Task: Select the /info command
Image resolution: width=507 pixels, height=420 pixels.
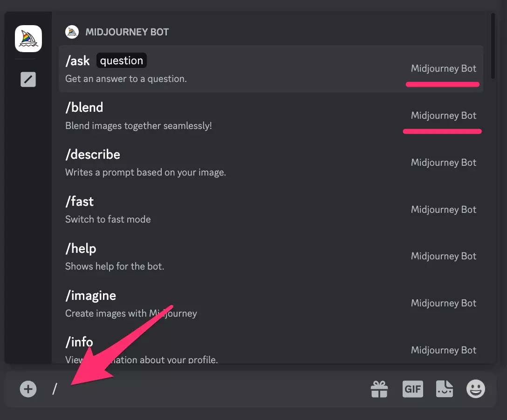Action: 271,345
